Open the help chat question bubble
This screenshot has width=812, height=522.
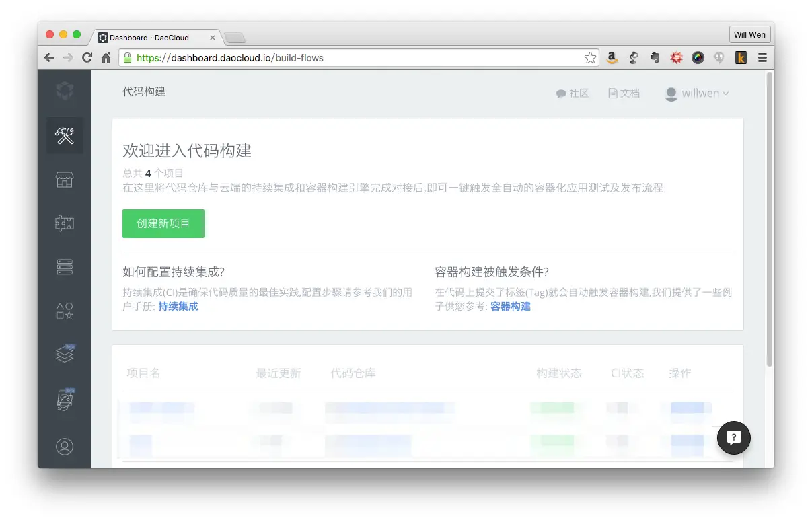[x=734, y=437]
